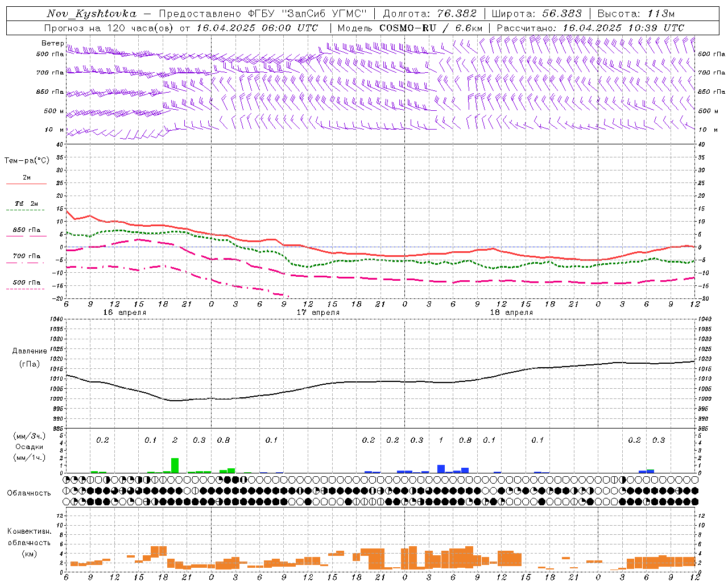Click the tallest green precipitation bar
The height and width of the screenshot is (582, 728).
pos(175,465)
